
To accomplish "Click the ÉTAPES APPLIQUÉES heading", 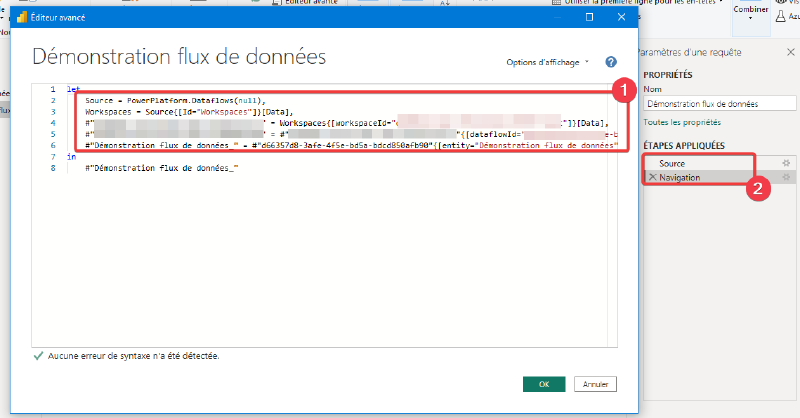I will coord(684,145).
